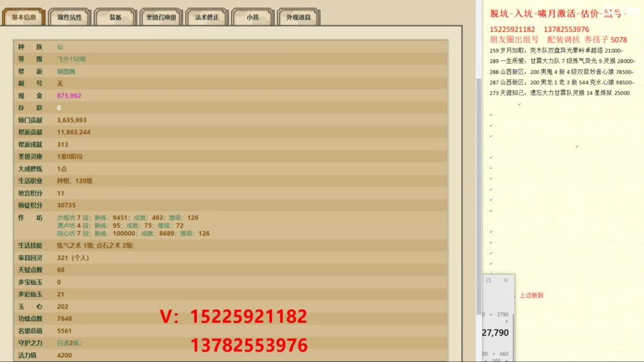This screenshot has width=644, height=362.
Task: Maximize the calculator window
Action: [x=489, y=281]
